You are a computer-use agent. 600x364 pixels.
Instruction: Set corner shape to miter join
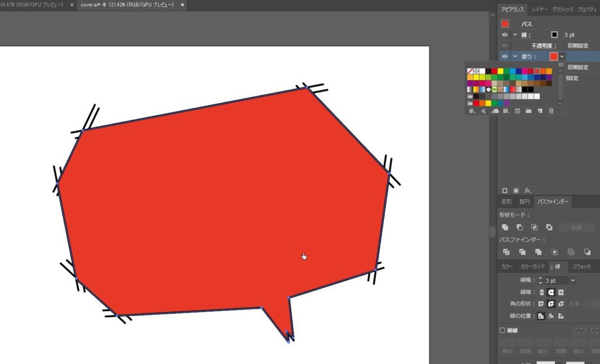[542, 304]
